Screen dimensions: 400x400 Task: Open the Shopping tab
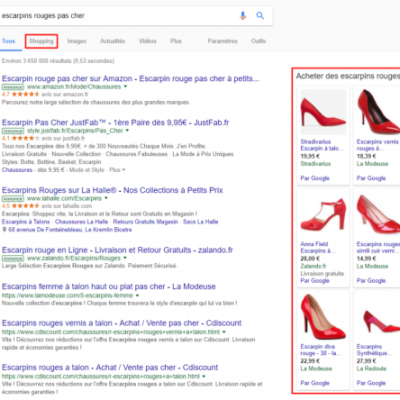41,41
